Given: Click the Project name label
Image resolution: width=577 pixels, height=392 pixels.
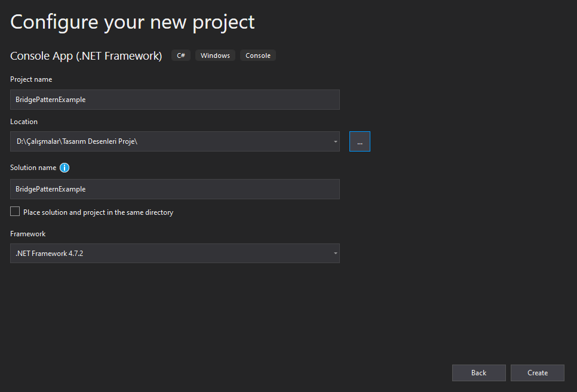Looking at the screenshot, I should click(x=31, y=79).
